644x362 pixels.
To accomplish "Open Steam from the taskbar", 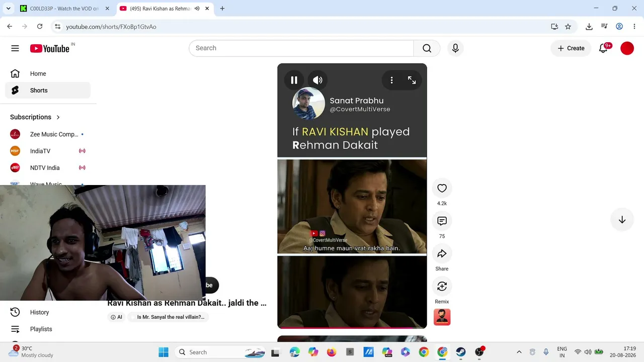I will click(461, 352).
